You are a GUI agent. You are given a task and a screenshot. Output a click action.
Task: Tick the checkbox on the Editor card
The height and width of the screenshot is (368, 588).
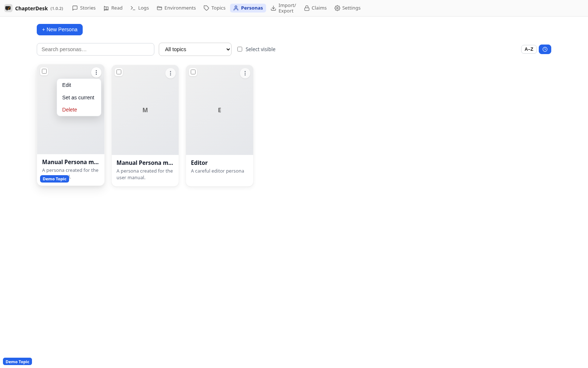[193, 72]
